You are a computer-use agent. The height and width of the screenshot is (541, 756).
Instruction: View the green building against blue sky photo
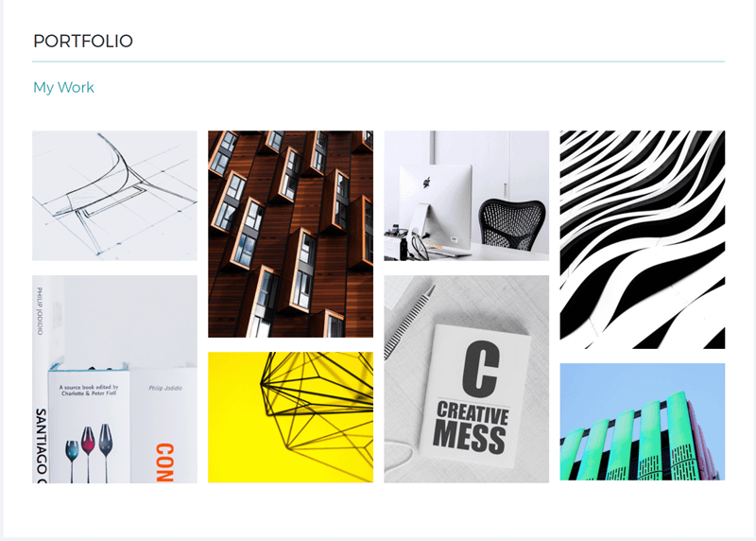point(643,422)
